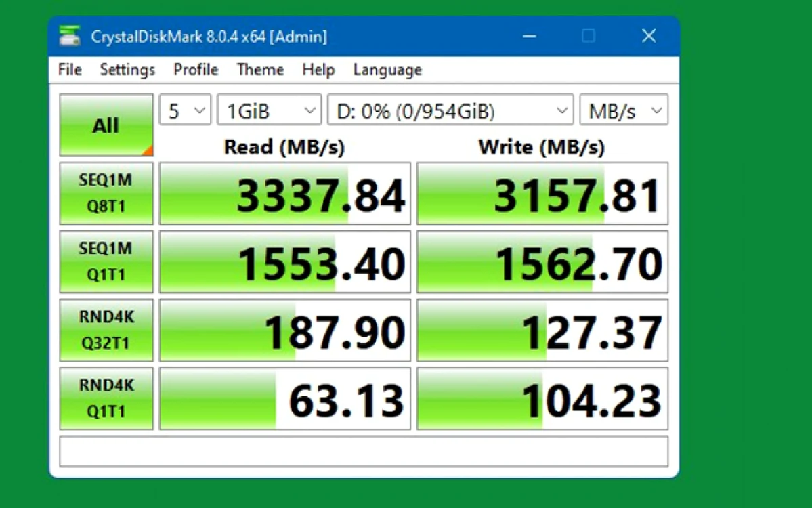Open the Help menu
812x508 pixels.
coord(318,69)
